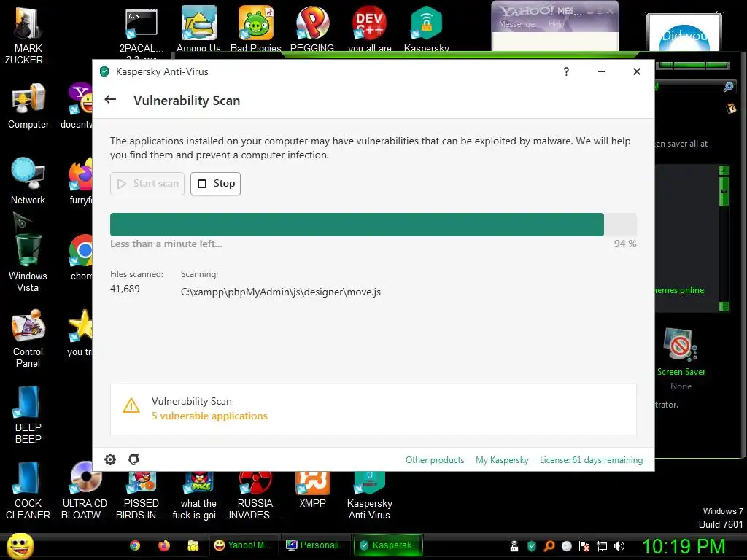Open file explorer from taskbar quick launch
Viewport: 747px width, 560px height.
pyautogui.click(x=193, y=545)
